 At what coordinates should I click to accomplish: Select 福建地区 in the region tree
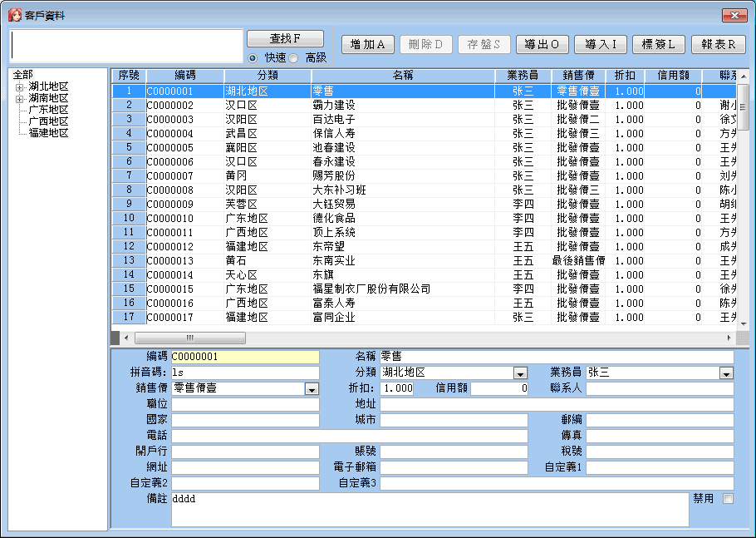(x=48, y=133)
